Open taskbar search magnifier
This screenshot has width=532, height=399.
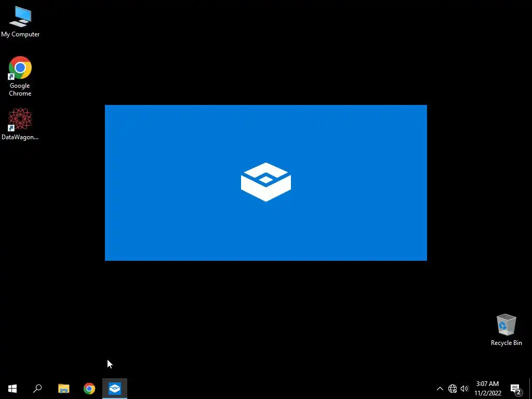pyautogui.click(x=37, y=389)
